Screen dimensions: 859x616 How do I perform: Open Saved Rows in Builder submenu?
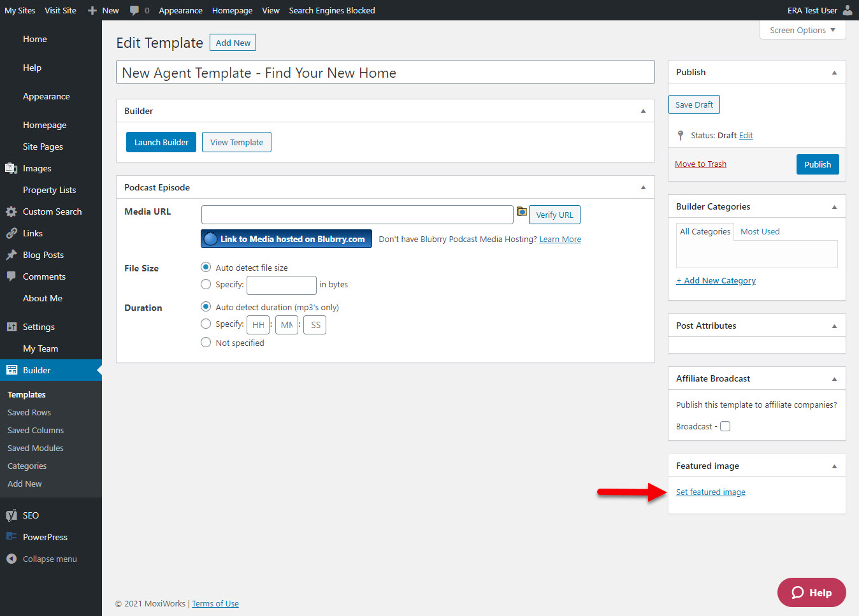click(29, 412)
